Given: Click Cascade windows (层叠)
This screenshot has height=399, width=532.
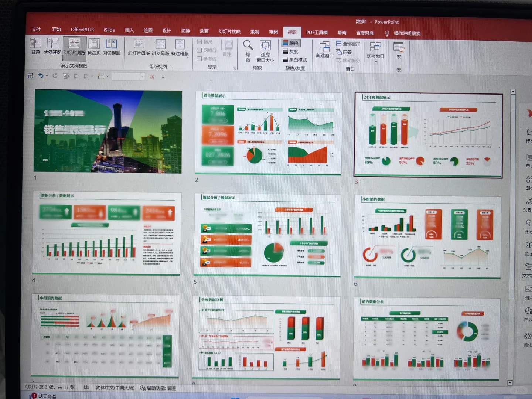Looking at the screenshot, I should (x=344, y=52).
